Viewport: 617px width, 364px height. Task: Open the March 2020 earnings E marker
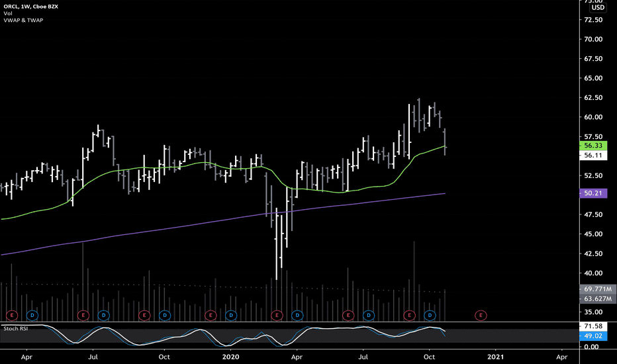[x=277, y=315]
